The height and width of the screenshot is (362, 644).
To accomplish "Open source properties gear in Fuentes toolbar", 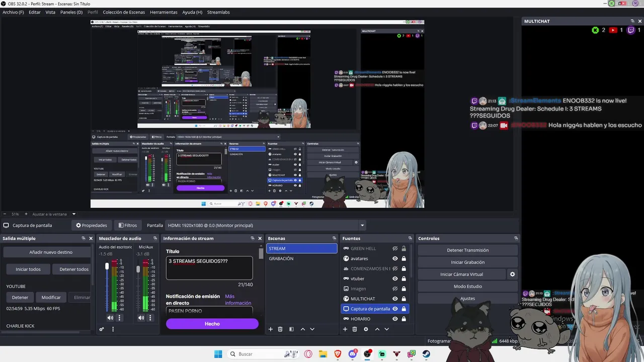I will click(x=366, y=329).
